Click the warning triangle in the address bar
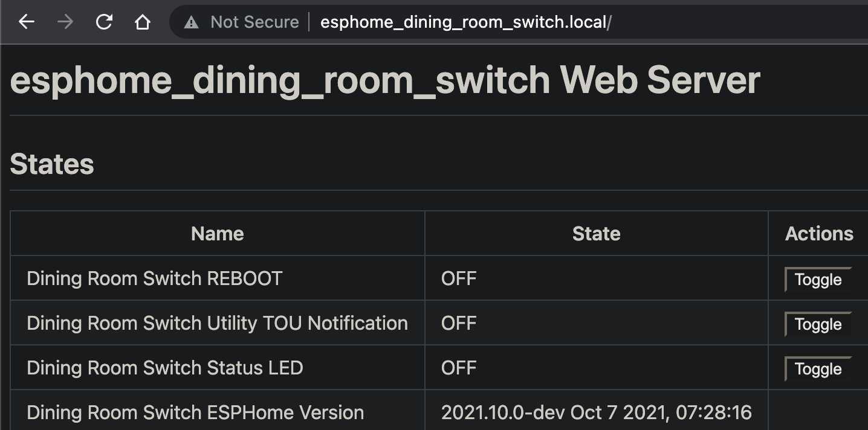868x430 pixels. coord(192,22)
